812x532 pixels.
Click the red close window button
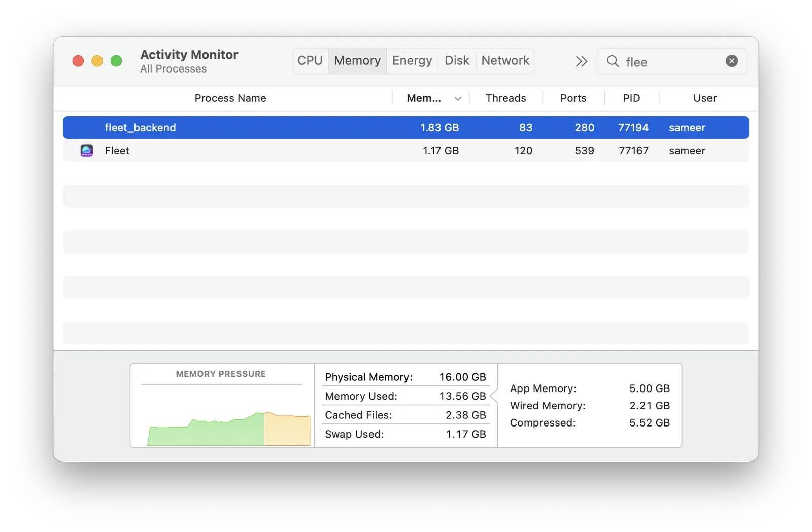78,61
